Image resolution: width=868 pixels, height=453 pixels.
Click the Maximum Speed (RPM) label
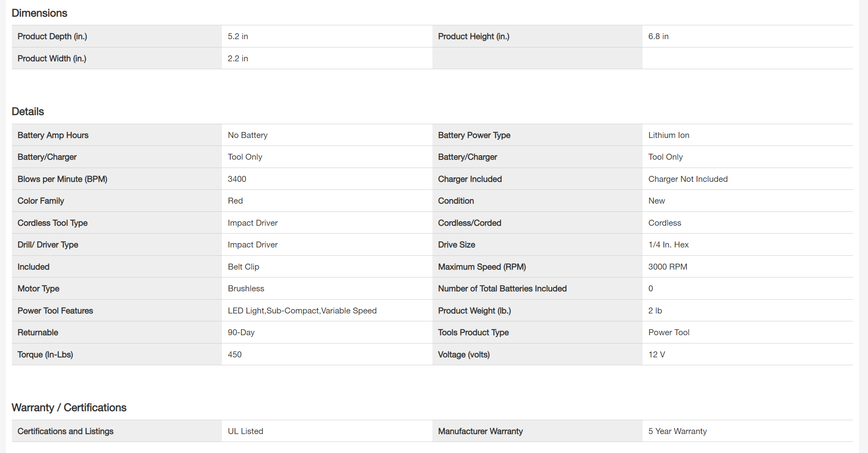point(482,267)
